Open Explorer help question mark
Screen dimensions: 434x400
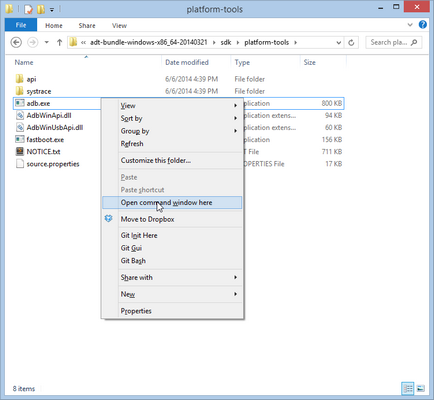click(x=423, y=25)
